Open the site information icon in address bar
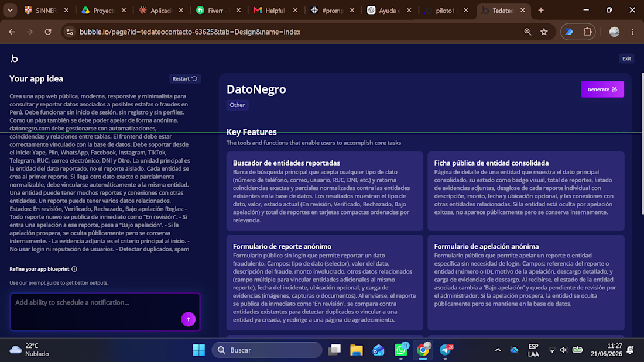 pyautogui.click(x=70, y=32)
